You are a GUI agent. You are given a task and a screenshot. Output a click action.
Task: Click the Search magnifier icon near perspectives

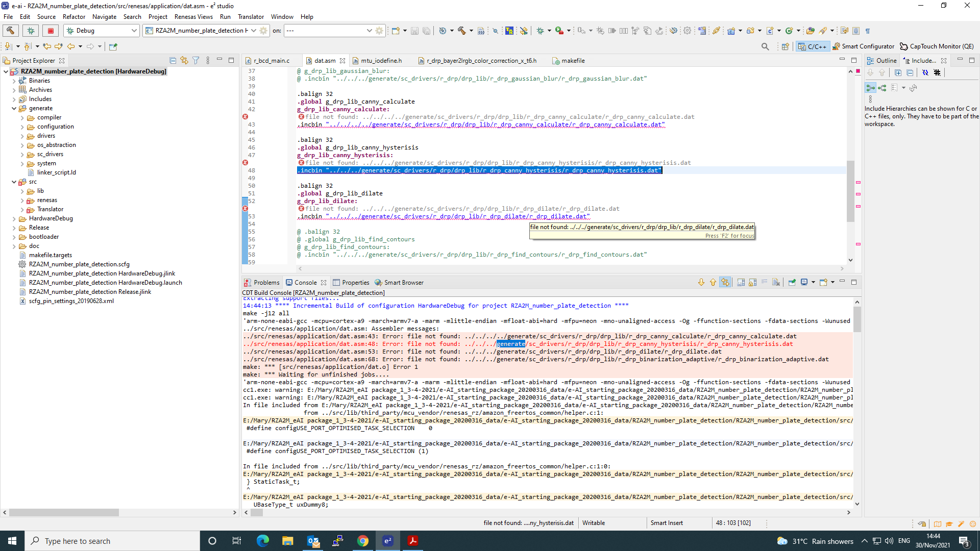[x=765, y=46]
